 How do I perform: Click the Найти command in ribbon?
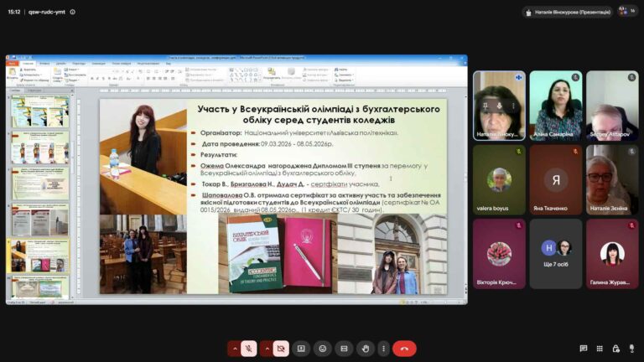[x=341, y=70]
